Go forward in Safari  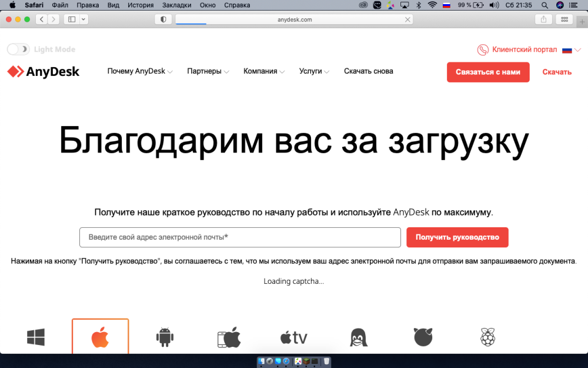[x=54, y=19]
